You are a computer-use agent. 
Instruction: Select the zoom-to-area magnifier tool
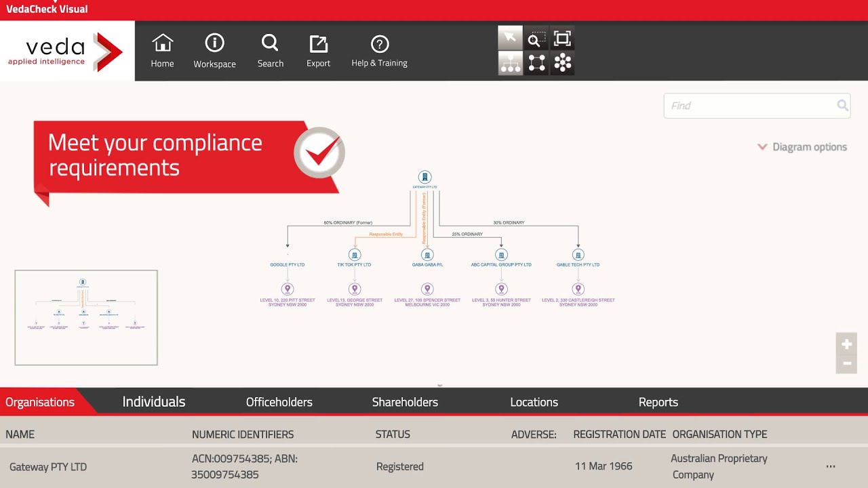tap(536, 38)
